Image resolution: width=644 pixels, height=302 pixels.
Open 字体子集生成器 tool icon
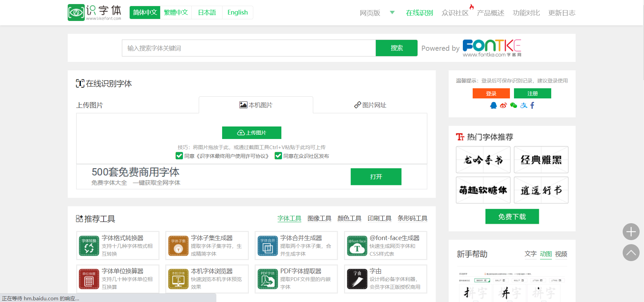click(x=178, y=246)
